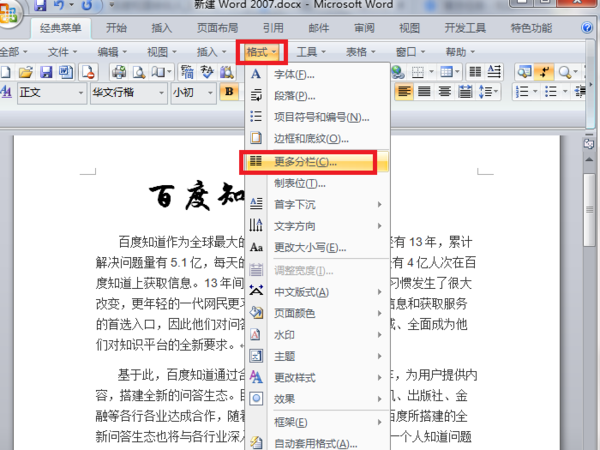This screenshot has height=450, width=600.
Task: Expand the 文字方向 submenu
Action: click(318, 226)
